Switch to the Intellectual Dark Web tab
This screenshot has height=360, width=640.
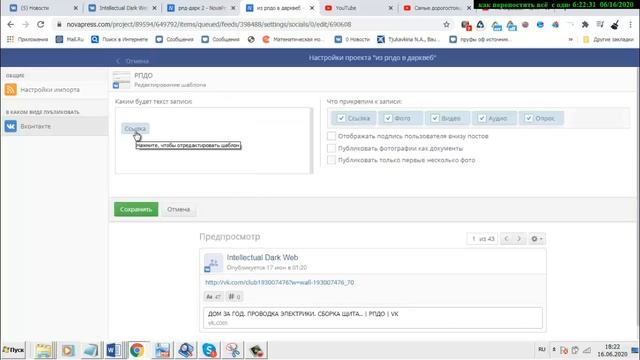tap(122, 8)
